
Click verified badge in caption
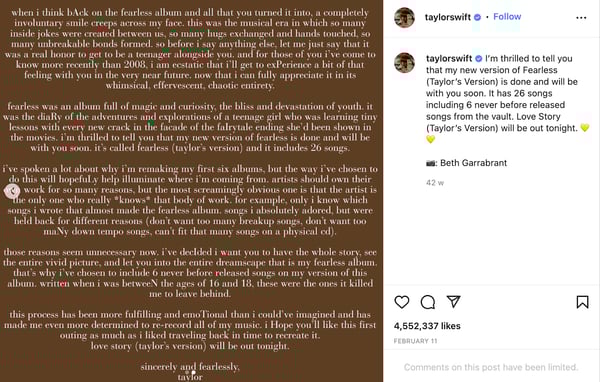coord(479,59)
